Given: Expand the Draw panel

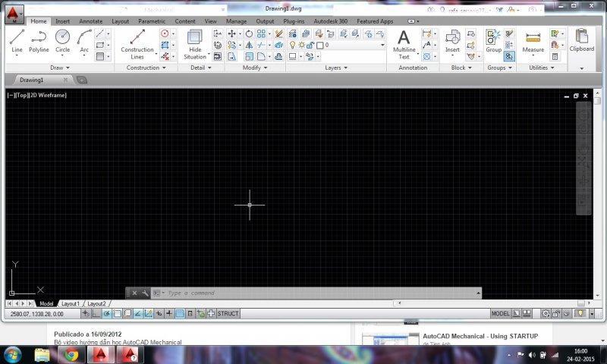Looking at the screenshot, I should (61, 67).
